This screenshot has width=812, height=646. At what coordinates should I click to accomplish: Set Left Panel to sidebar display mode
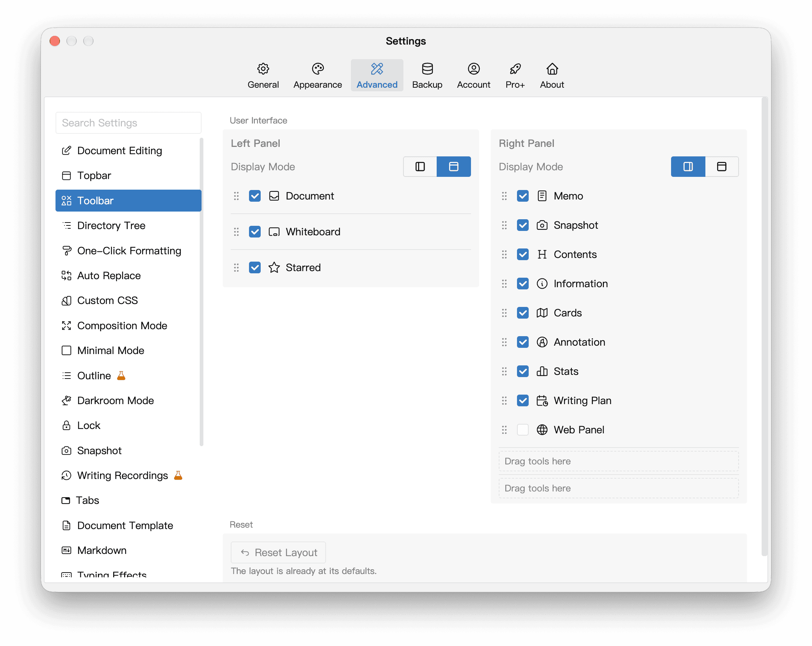[420, 167]
